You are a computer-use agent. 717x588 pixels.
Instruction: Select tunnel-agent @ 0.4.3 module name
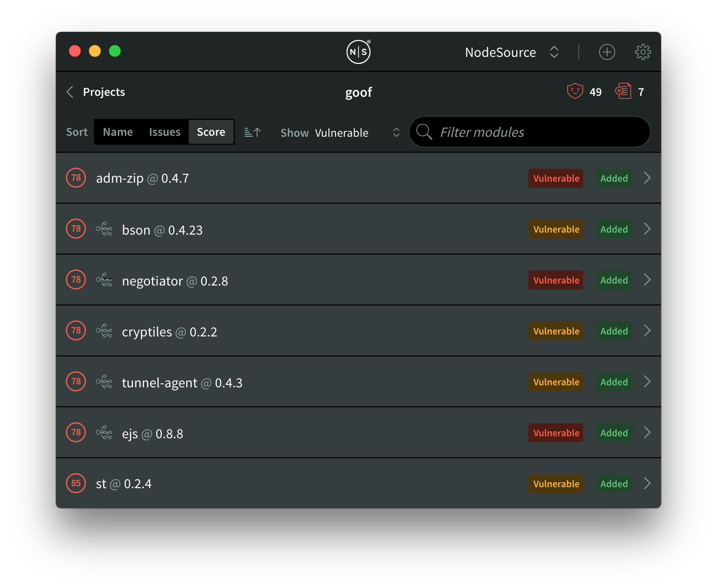point(182,383)
